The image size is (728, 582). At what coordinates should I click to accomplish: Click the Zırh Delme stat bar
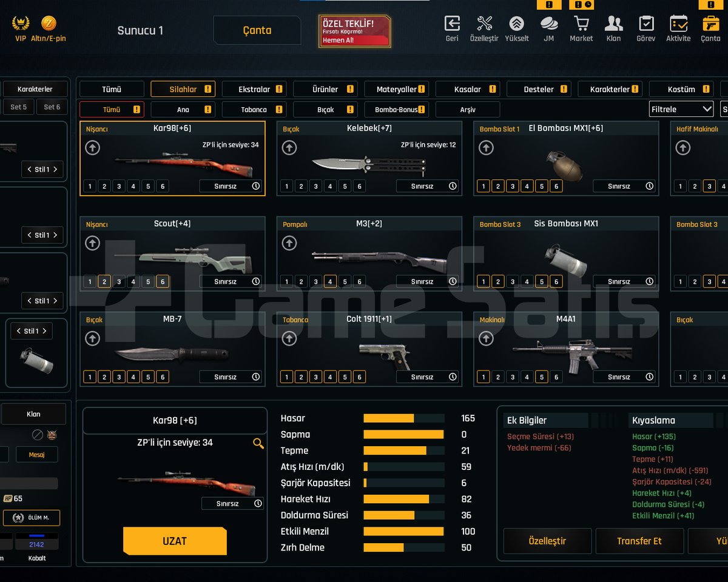404,547
